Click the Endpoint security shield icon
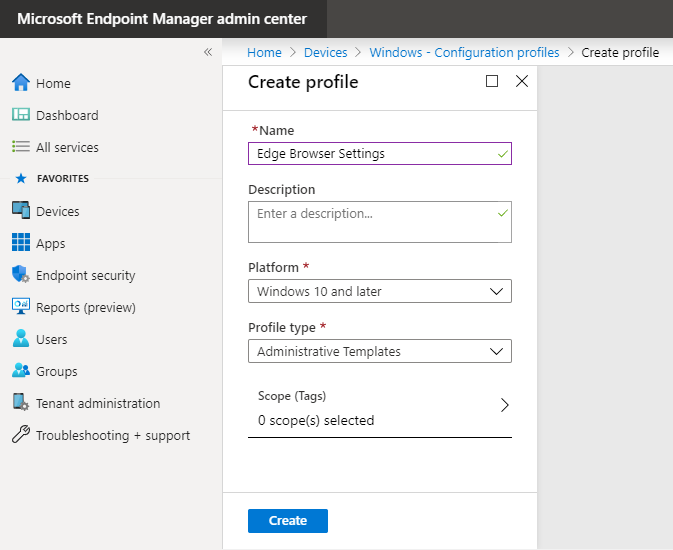 tap(21, 274)
